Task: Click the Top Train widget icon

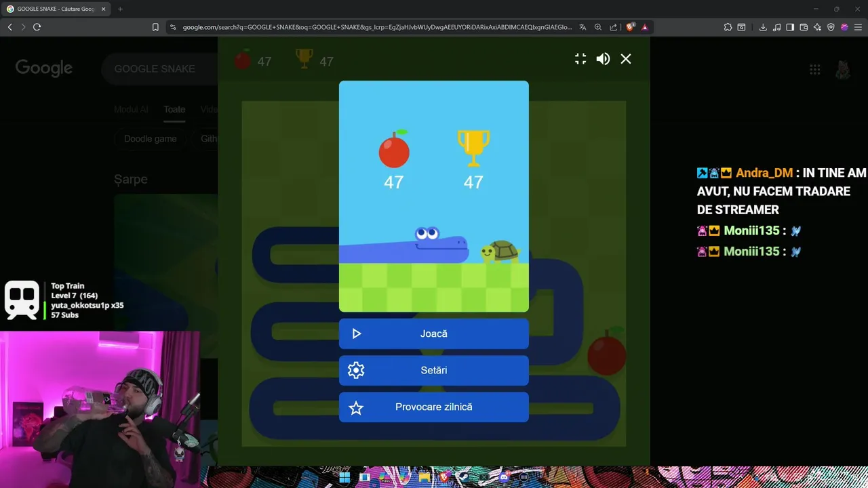Action: [x=22, y=300]
